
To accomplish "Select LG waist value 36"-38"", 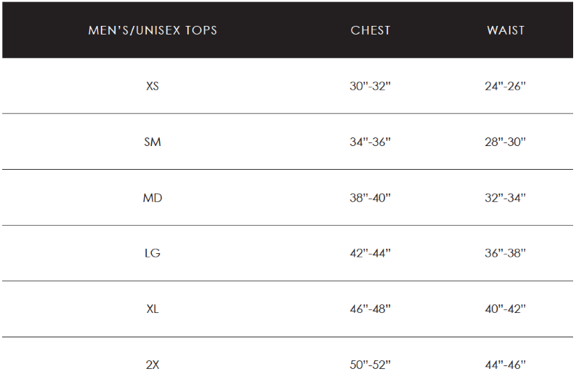I will click(505, 253).
